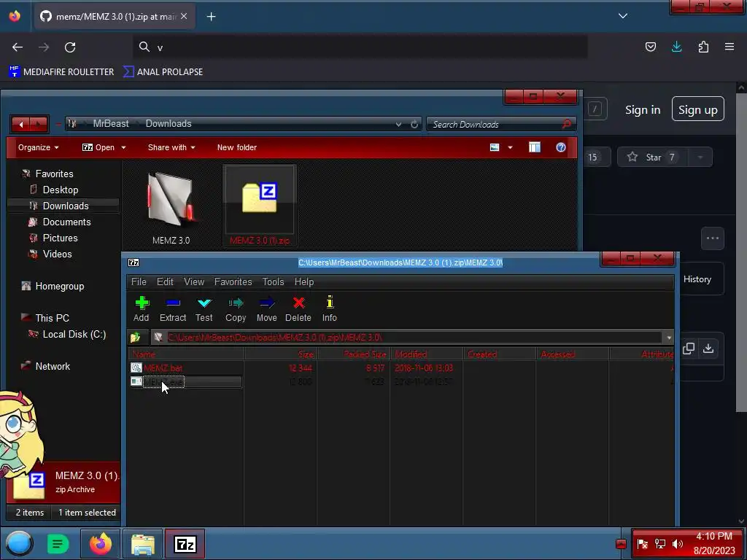Image resolution: width=747 pixels, height=560 pixels.
Task: Click the GitHub Sign in link
Action: 643,110
